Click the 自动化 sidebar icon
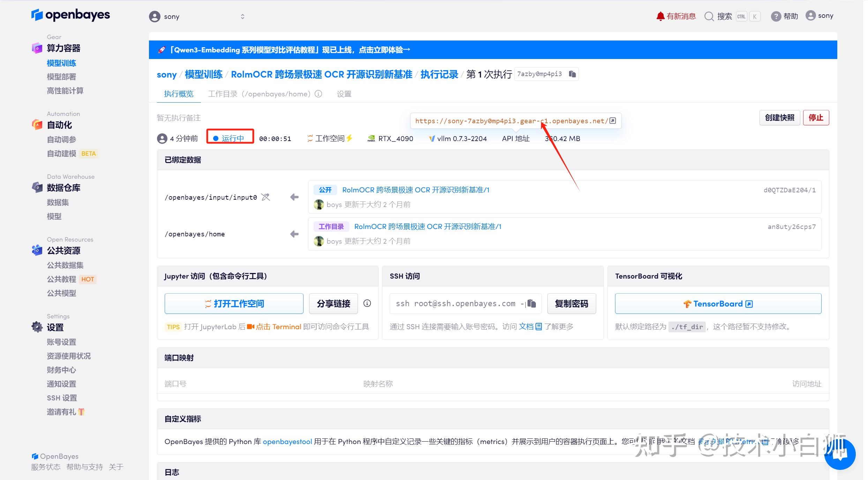This screenshot has height=480, width=868. (x=37, y=125)
